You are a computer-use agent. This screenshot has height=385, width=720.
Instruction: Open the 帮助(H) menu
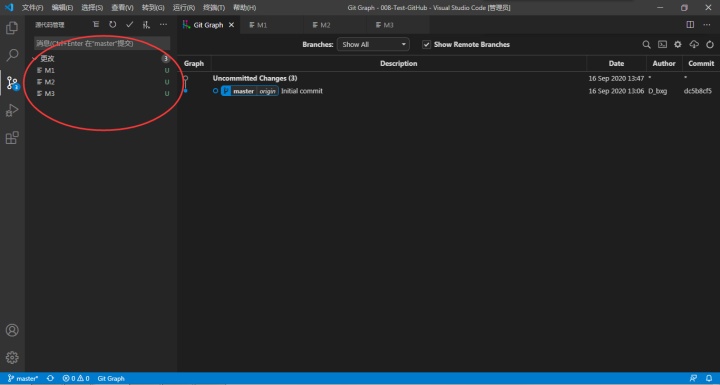[244, 7]
